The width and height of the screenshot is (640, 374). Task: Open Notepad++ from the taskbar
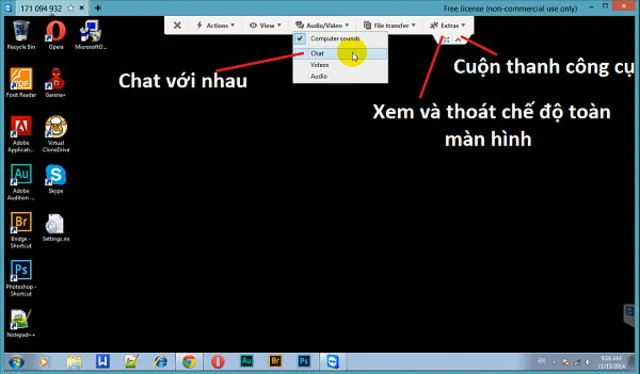tap(131, 362)
